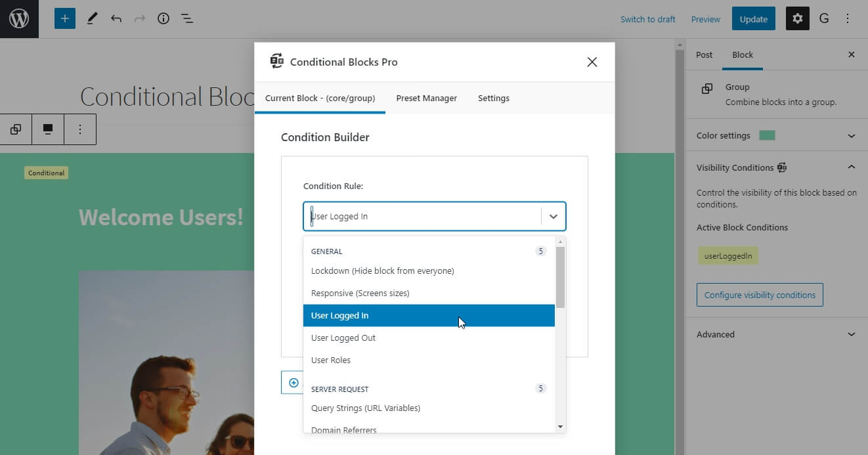Click the Active Block Conditions label
Image resolution: width=868 pixels, height=455 pixels.
point(742,227)
